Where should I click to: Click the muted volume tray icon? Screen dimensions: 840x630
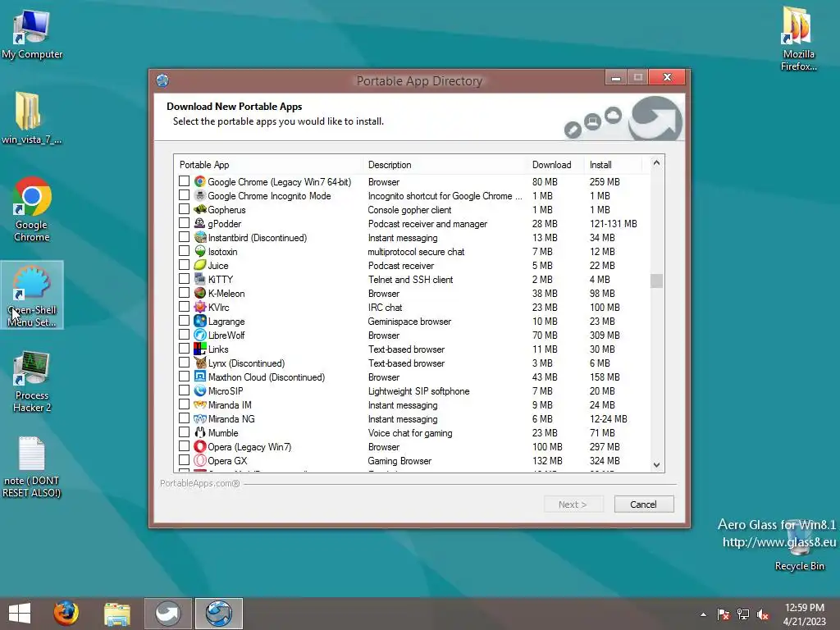point(762,614)
